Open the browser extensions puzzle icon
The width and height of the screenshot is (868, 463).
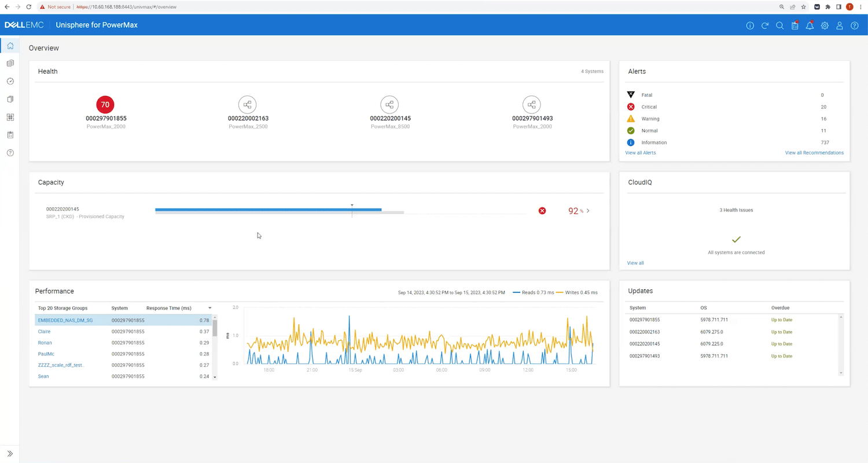(x=827, y=7)
